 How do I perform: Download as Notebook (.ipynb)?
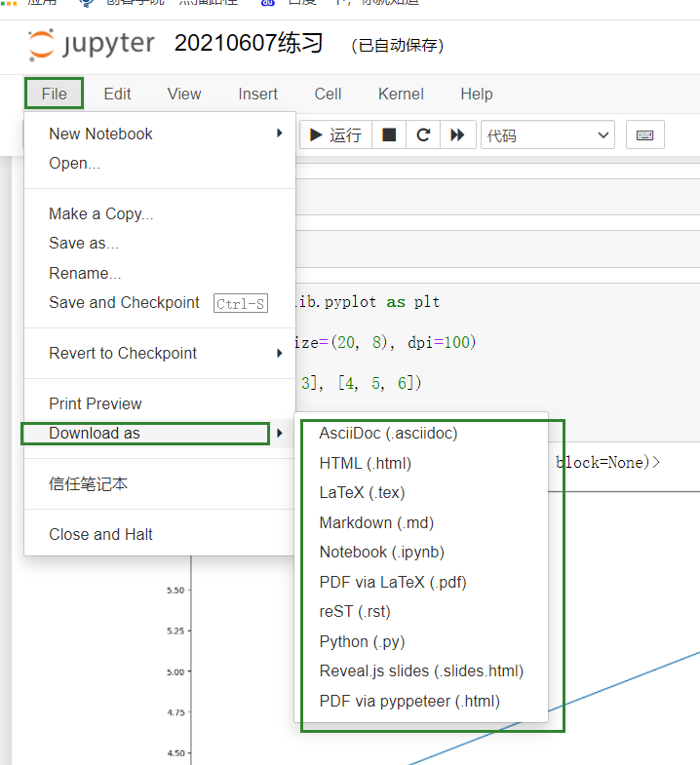point(421,553)
